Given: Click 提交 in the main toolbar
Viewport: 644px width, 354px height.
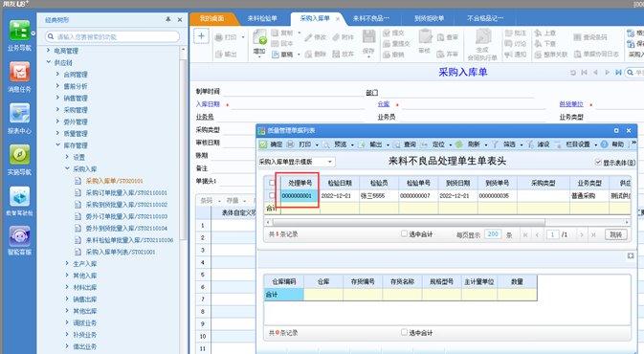Looking at the screenshot, I should click(x=393, y=33).
